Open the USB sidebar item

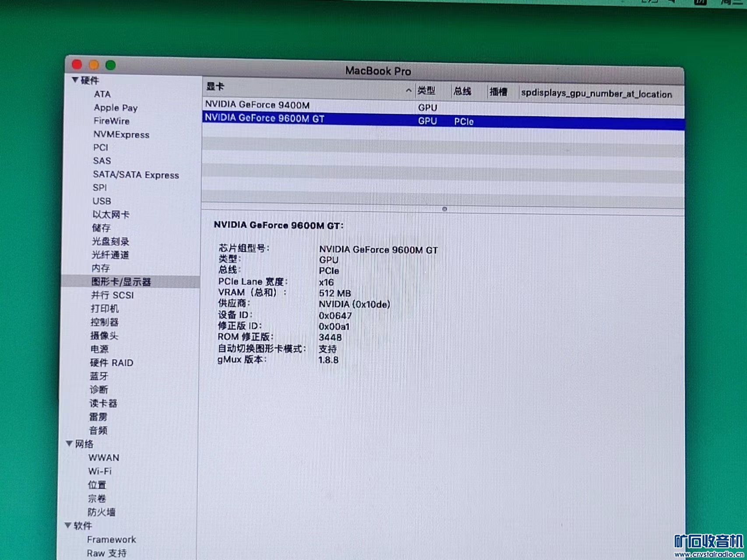click(x=102, y=201)
